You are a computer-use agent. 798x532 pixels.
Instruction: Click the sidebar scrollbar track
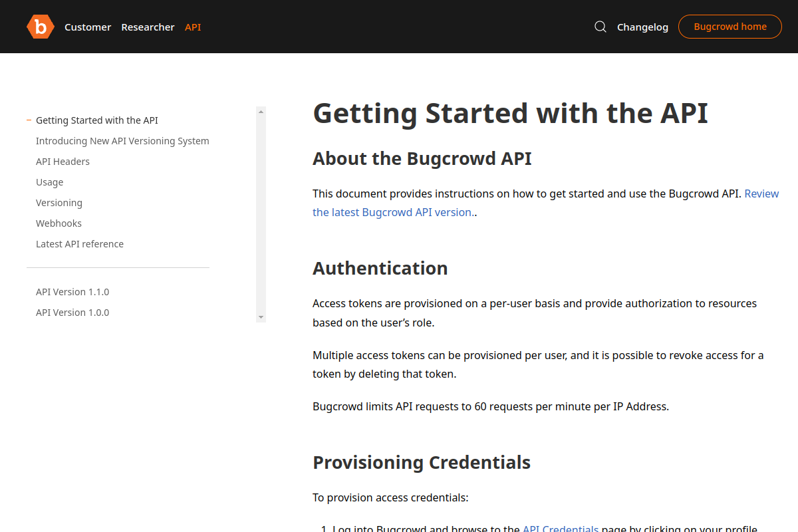[x=261, y=214]
